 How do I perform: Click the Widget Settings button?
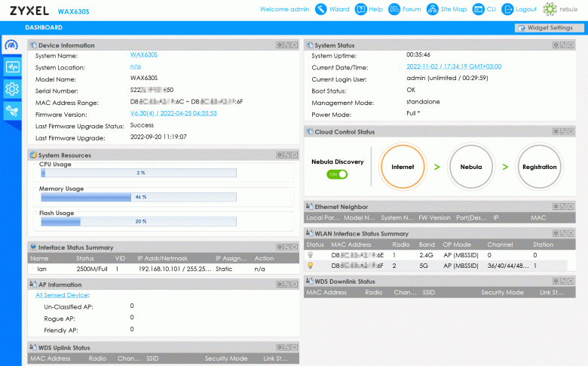coord(549,28)
